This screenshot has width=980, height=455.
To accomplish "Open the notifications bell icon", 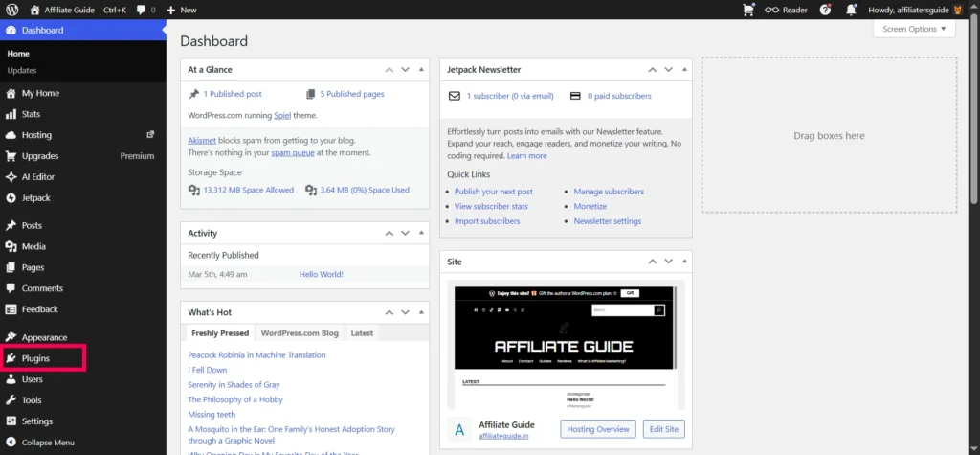I will click(851, 10).
